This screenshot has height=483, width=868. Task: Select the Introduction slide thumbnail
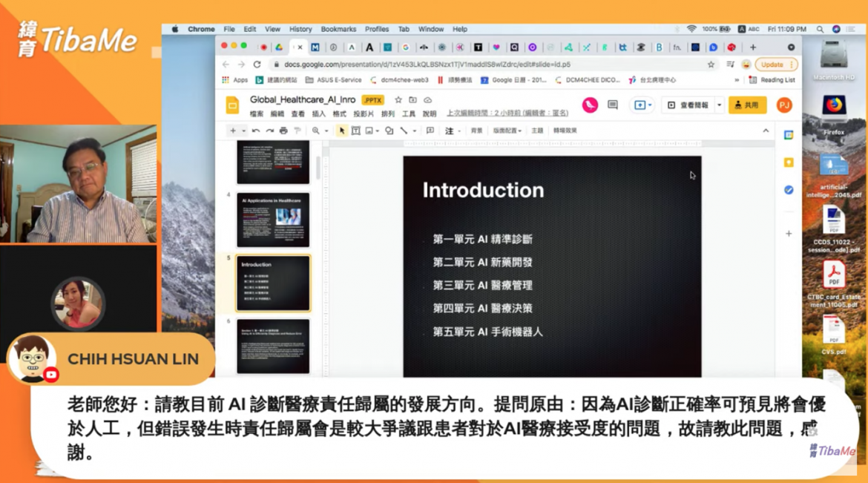point(272,282)
